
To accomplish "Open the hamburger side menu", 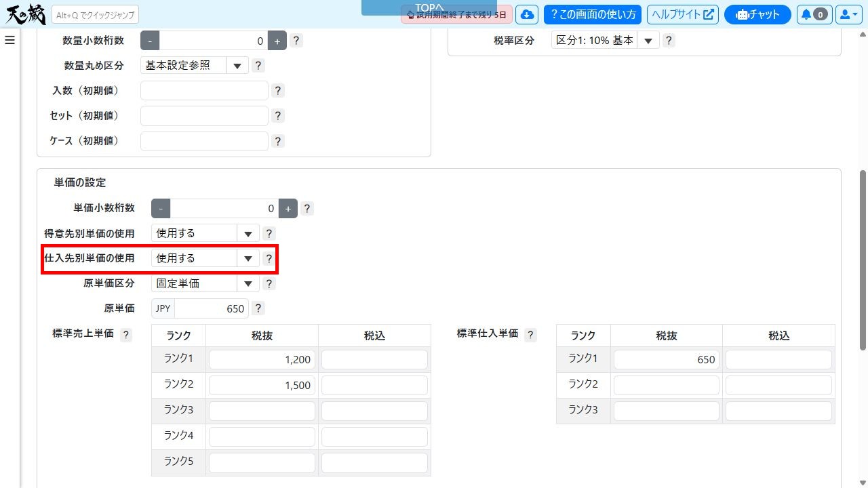I will coord(9,40).
